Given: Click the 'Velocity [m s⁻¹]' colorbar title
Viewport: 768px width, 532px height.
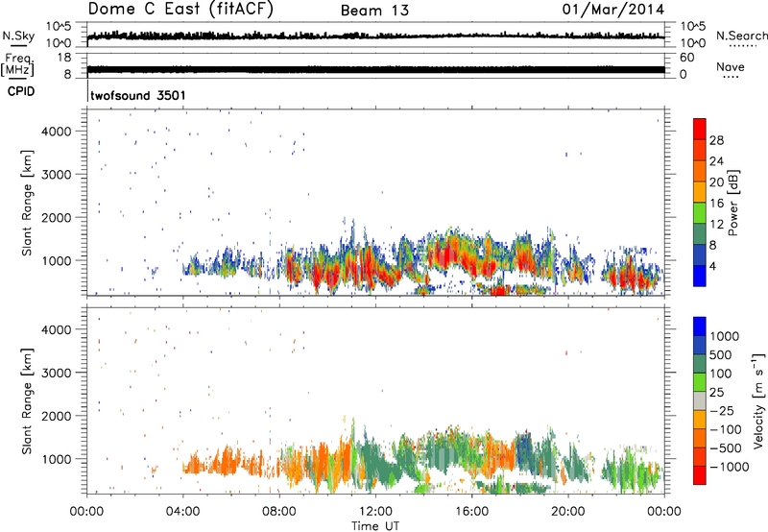Looking at the screenshot, I should click(x=758, y=400).
